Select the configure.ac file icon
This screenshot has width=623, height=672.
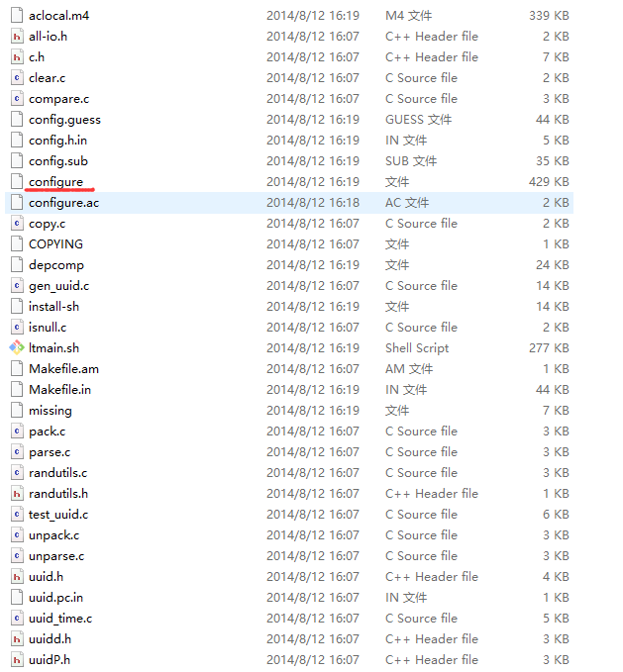[17, 203]
